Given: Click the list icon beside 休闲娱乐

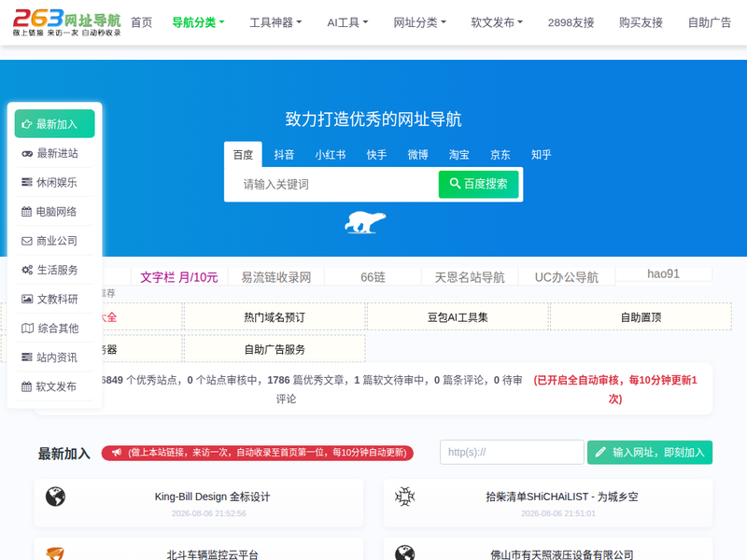Looking at the screenshot, I should tap(27, 182).
